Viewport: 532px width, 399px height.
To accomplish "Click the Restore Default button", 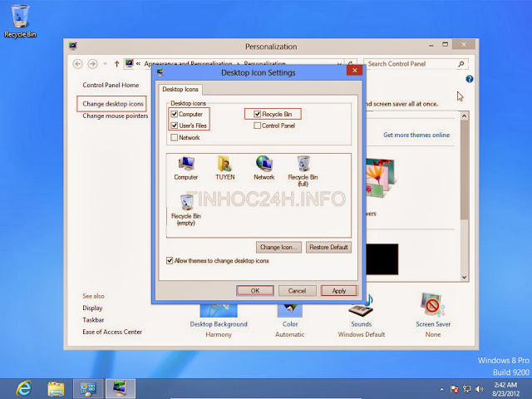I will (x=328, y=248).
